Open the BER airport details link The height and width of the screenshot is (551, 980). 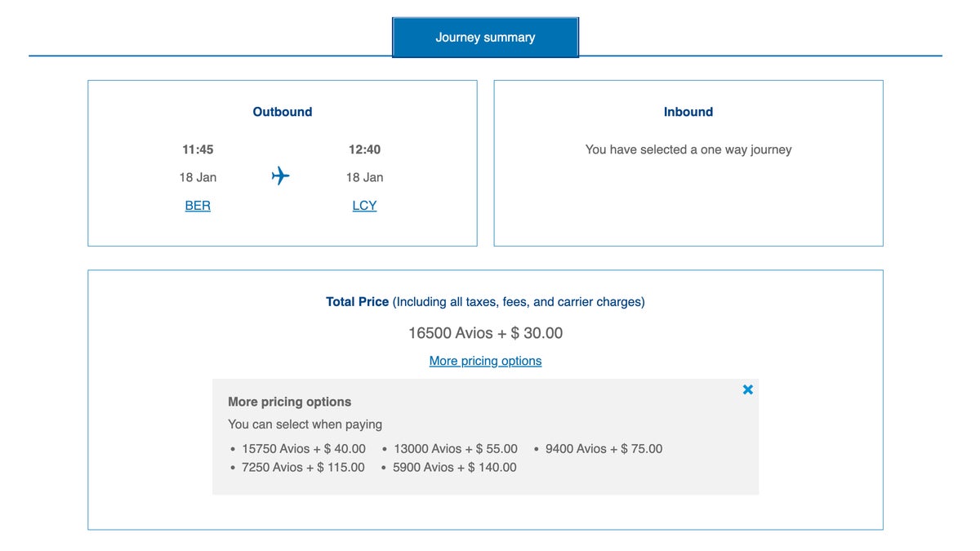pos(198,205)
